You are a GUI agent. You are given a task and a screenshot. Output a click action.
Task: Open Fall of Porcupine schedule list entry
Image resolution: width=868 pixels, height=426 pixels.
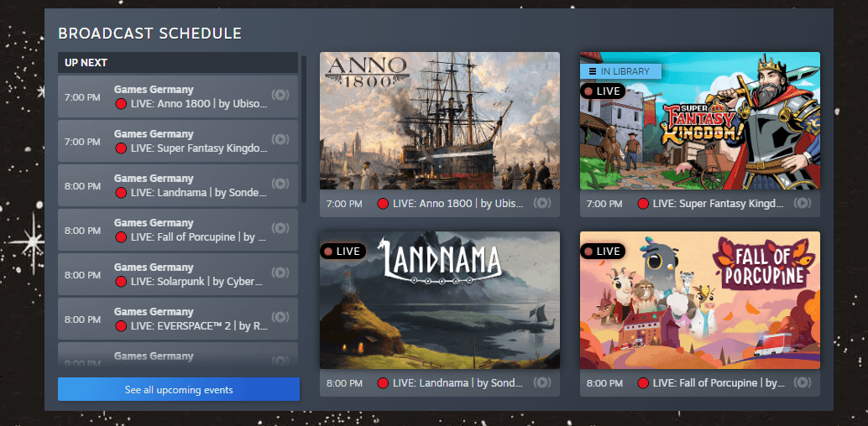click(178, 230)
